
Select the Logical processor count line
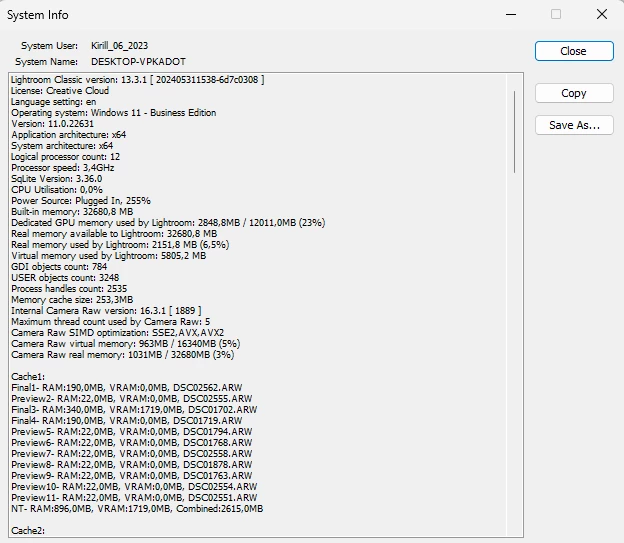66,157
